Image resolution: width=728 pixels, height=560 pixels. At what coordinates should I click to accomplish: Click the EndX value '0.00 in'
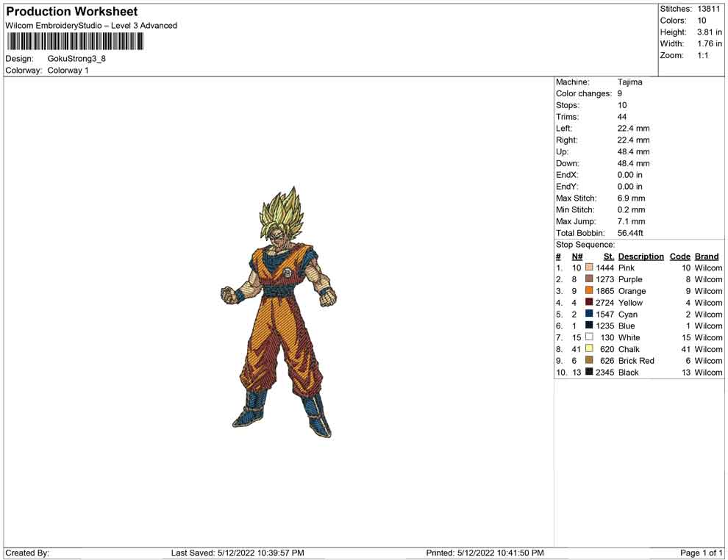point(630,175)
